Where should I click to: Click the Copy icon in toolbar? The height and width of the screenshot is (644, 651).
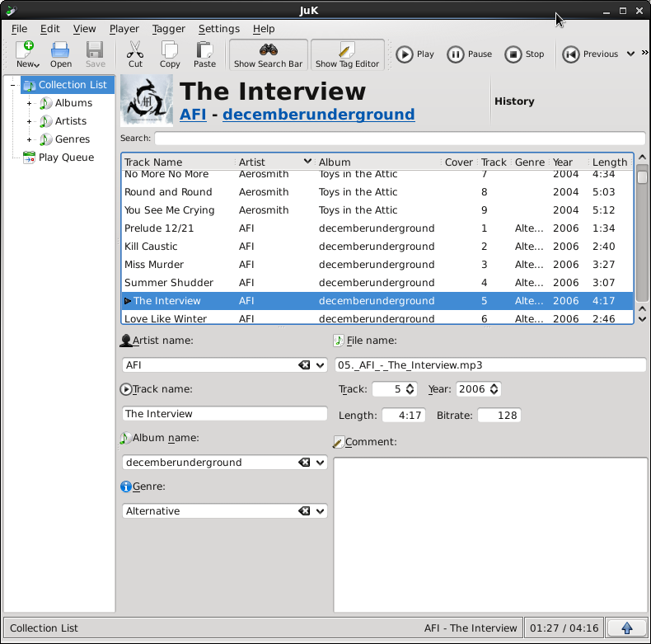point(170,54)
